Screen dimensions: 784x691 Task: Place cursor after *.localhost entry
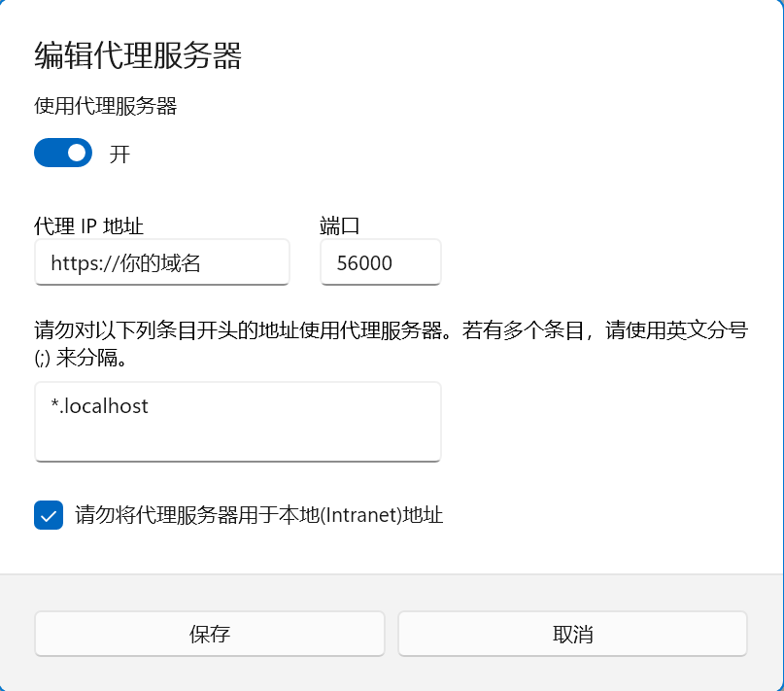coord(151,406)
